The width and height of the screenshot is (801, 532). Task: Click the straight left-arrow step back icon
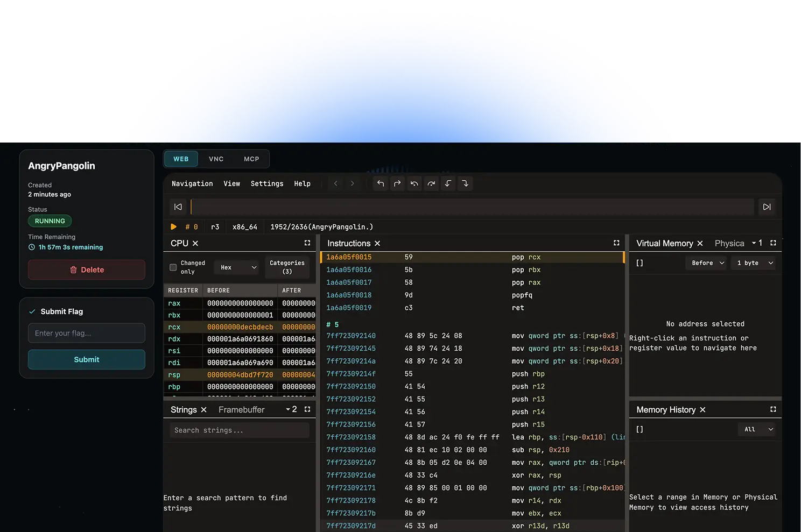pos(381,183)
